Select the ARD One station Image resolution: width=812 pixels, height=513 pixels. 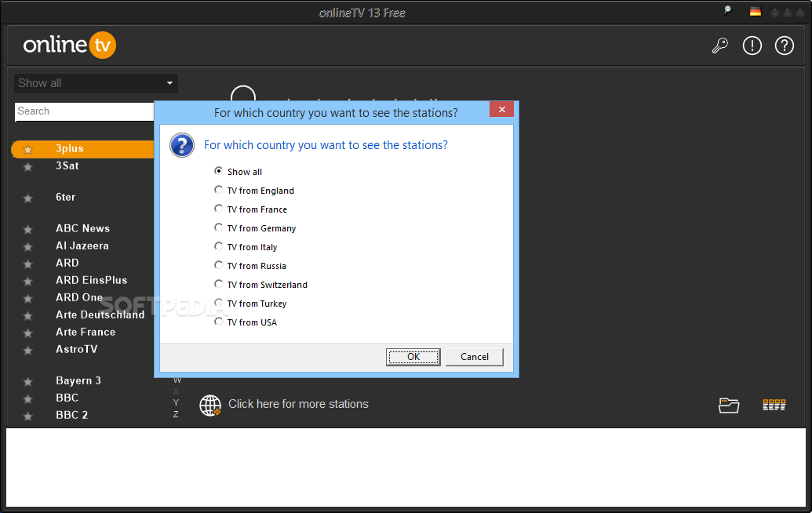coord(79,297)
